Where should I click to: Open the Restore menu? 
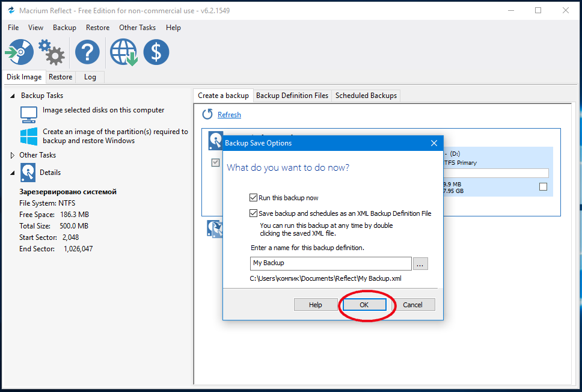(97, 28)
